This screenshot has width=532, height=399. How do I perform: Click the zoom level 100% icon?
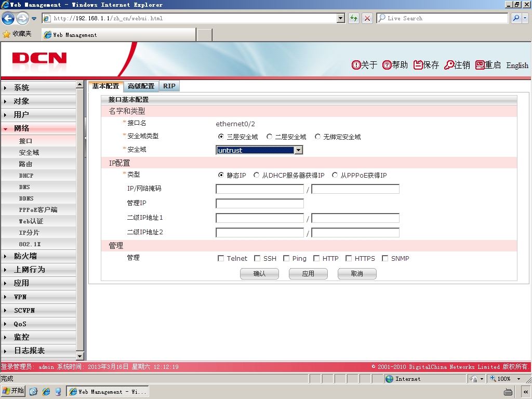(493, 379)
